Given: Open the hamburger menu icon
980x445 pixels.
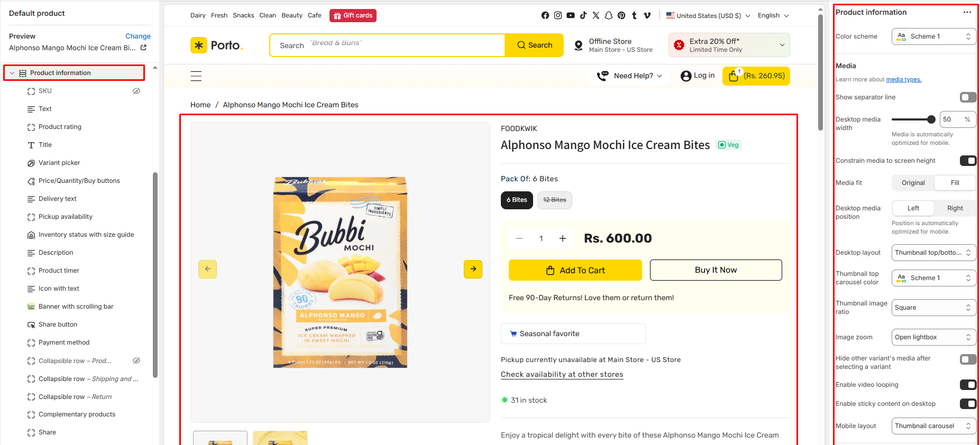Looking at the screenshot, I should coord(196,76).
